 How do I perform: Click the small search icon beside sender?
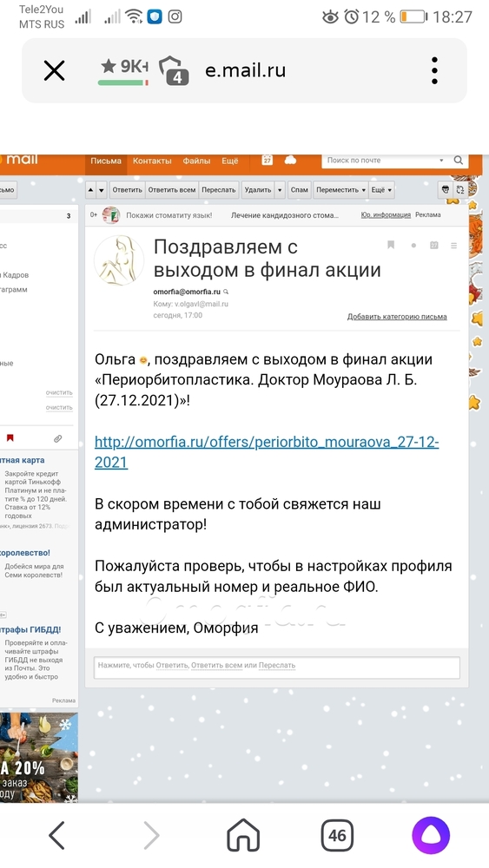coord(226,292)
